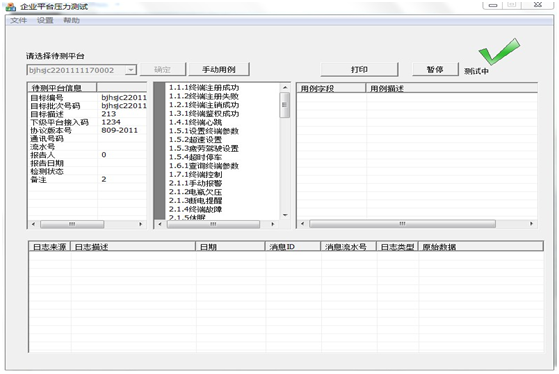The height and width of the screenshot is (374, 559).
Task: Click the 用例描述 column header
Action: click(452, 88)
